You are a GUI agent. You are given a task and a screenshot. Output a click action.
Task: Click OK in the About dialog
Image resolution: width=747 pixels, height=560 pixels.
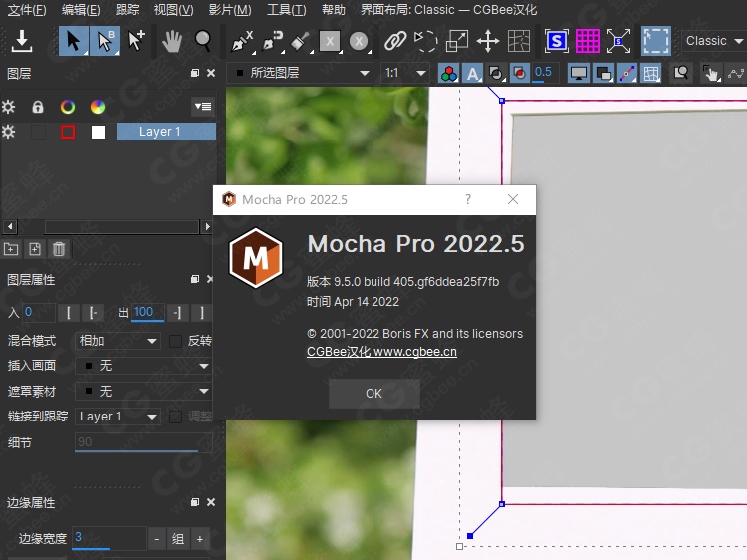[373, 394]
